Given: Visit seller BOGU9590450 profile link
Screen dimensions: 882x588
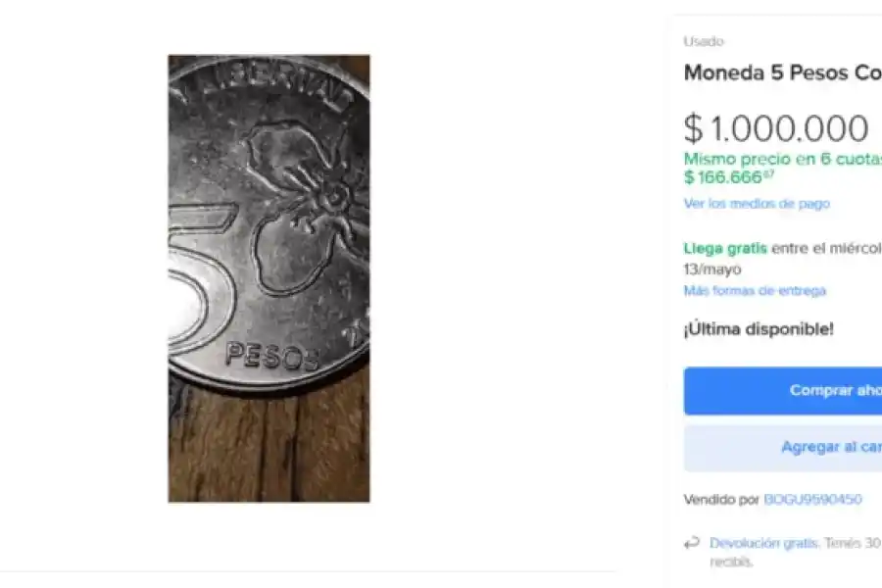Looking at the screenshot, I should tap(812, 500).
